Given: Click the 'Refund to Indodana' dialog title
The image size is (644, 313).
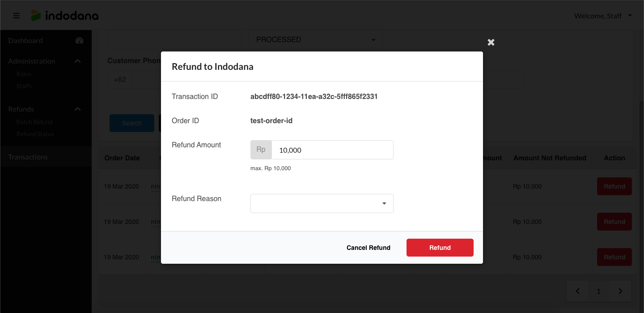Looking at the screenshot, I should pos(212,67).
